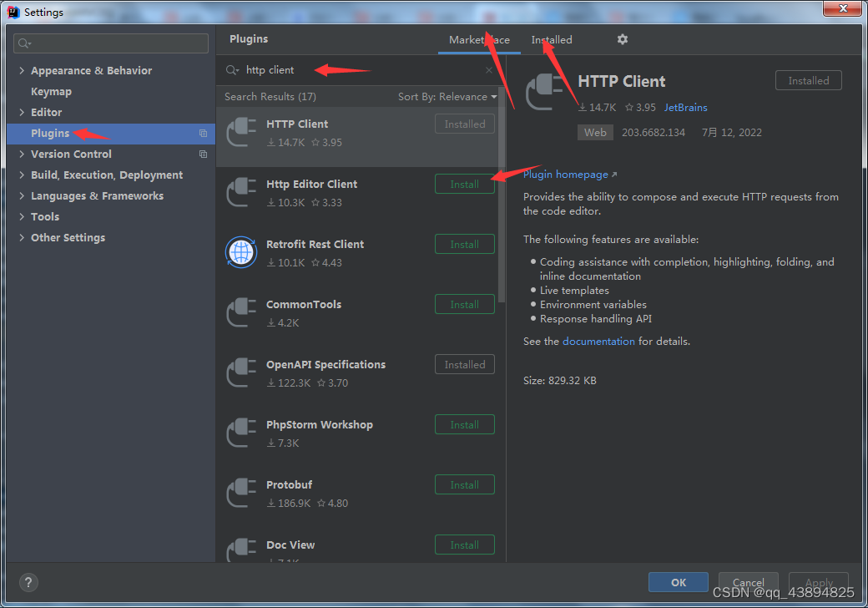868x608 pixels.
Task: Click the Protobuf plugin icon
Action: (242, 493)
